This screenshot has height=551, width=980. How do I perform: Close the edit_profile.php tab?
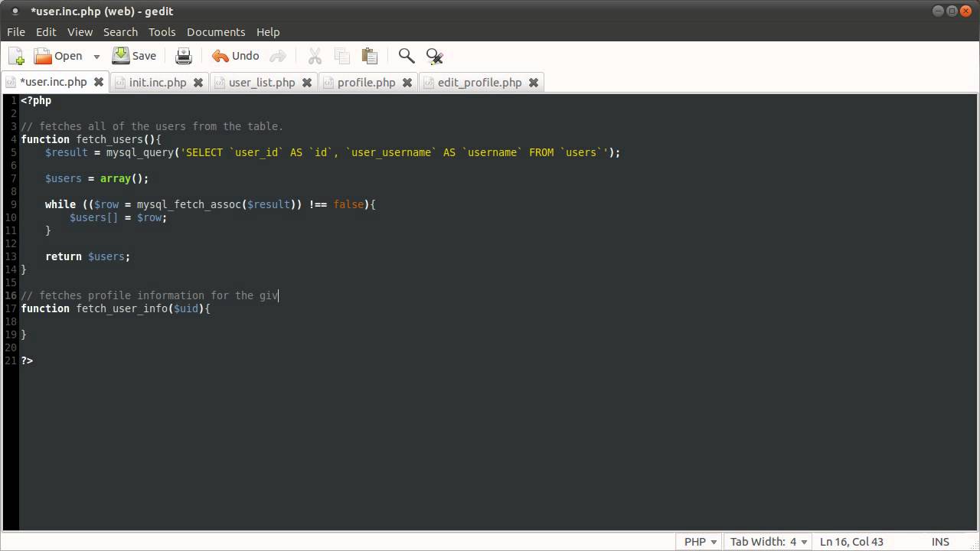tap(534, 83)
